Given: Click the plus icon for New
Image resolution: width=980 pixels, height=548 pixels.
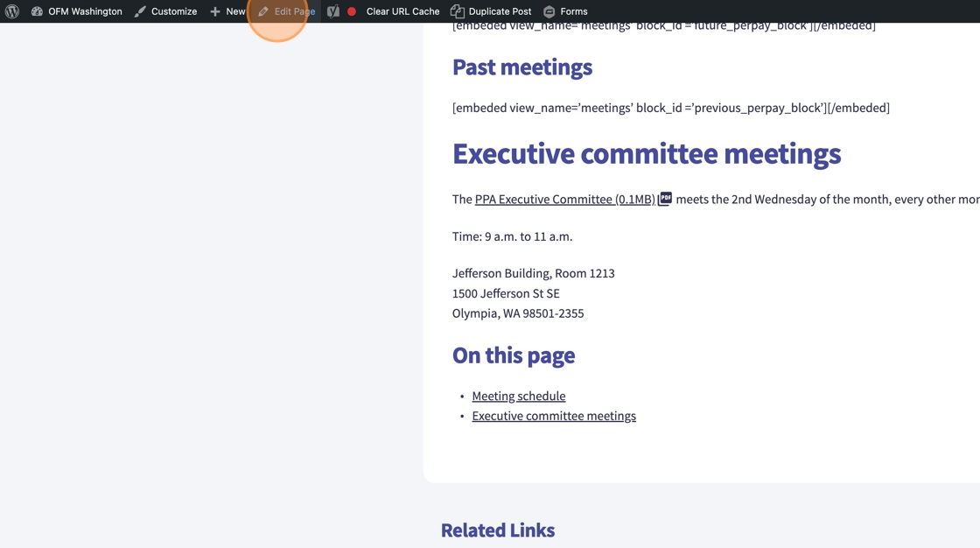Looking at the screenshot, I should pyautogui.click(x=215, y=11).
